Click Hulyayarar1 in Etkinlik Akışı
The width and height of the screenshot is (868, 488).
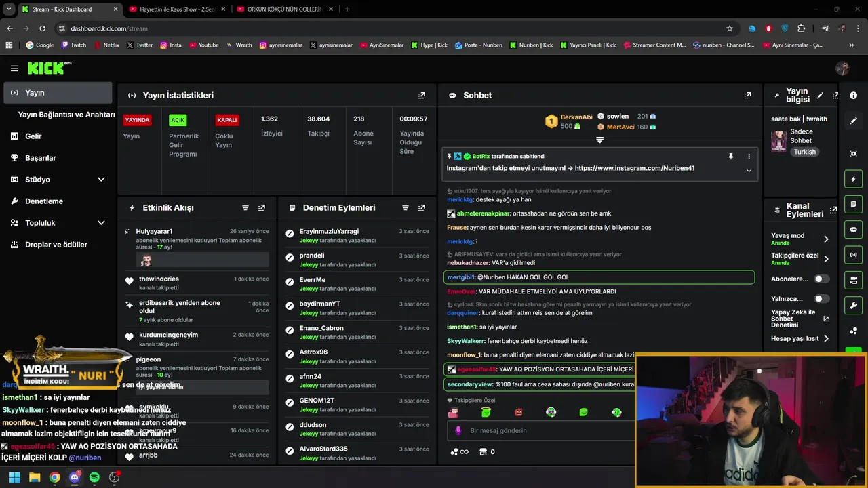click(154, 231)
